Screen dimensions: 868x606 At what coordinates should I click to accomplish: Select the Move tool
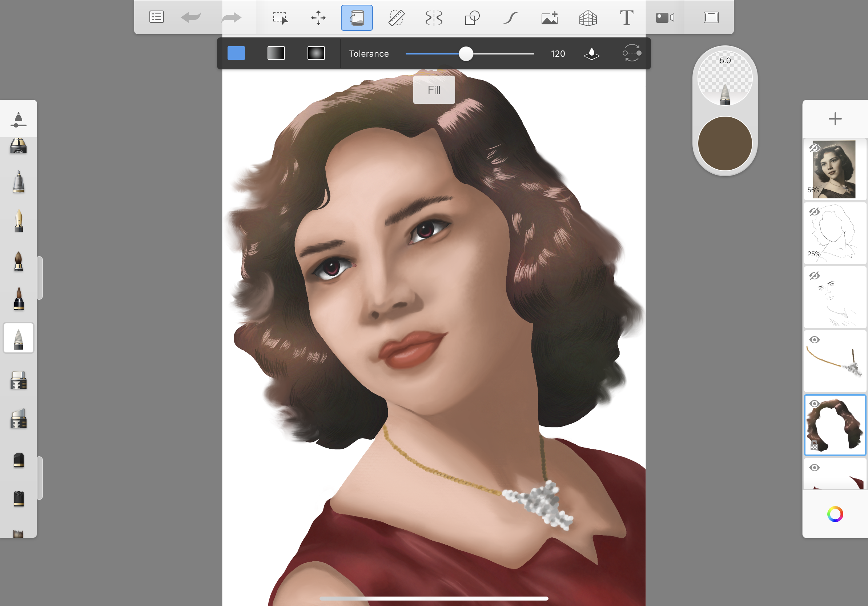(x=318, y=17)
